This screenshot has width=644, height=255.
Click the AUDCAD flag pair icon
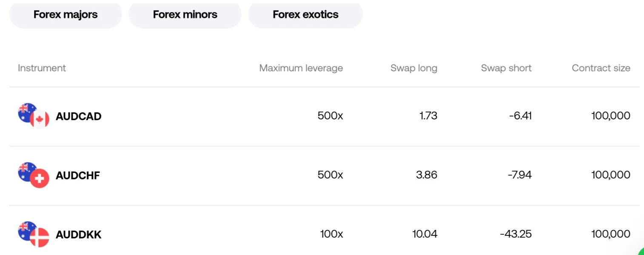[x=34, y=116]
